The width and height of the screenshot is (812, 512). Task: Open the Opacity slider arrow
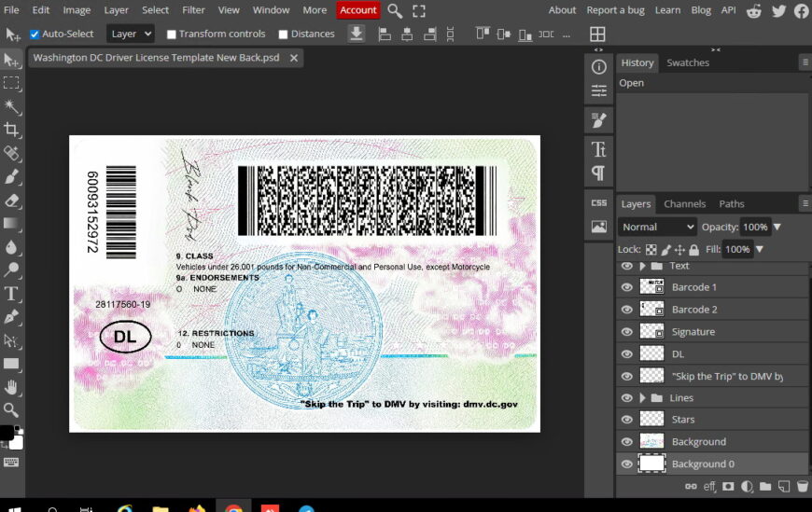pyautogui.click(x=777, y=227)
